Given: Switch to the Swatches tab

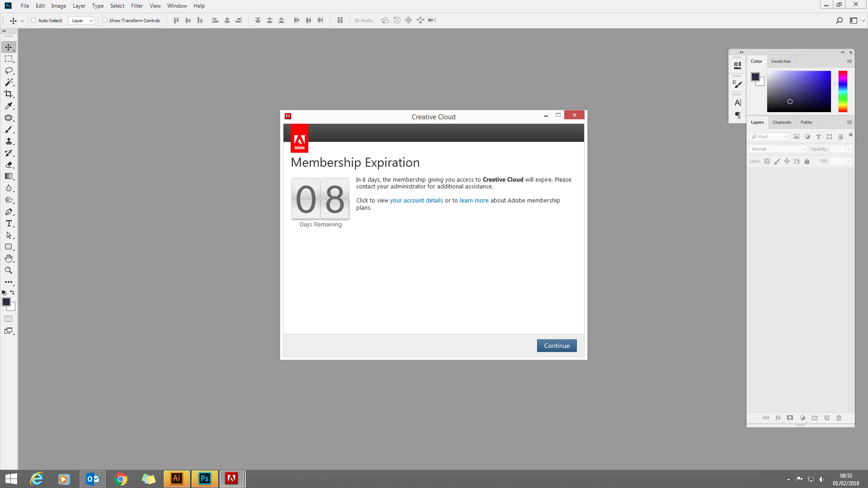Looking at the screenshot, I should click(x=781, y=61).
